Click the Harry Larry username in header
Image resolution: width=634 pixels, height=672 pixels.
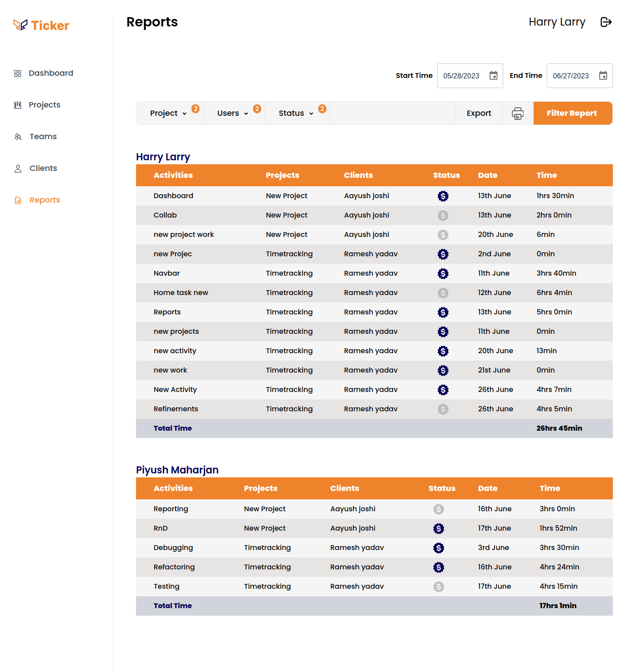(x=557, y=22)
